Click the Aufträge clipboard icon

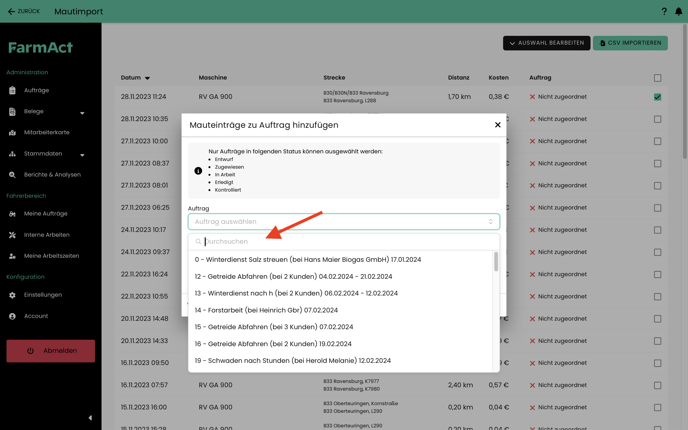(x=12, y=90)
